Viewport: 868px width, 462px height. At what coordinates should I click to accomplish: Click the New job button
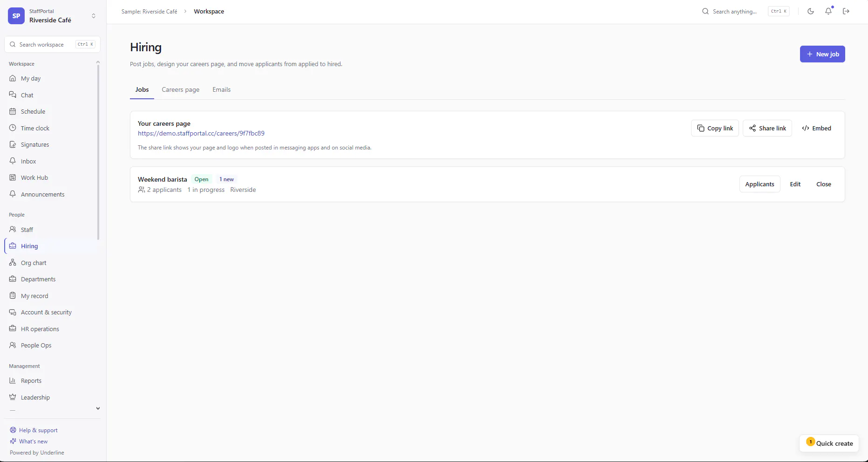pyautogui.click(x=822, y=54)
